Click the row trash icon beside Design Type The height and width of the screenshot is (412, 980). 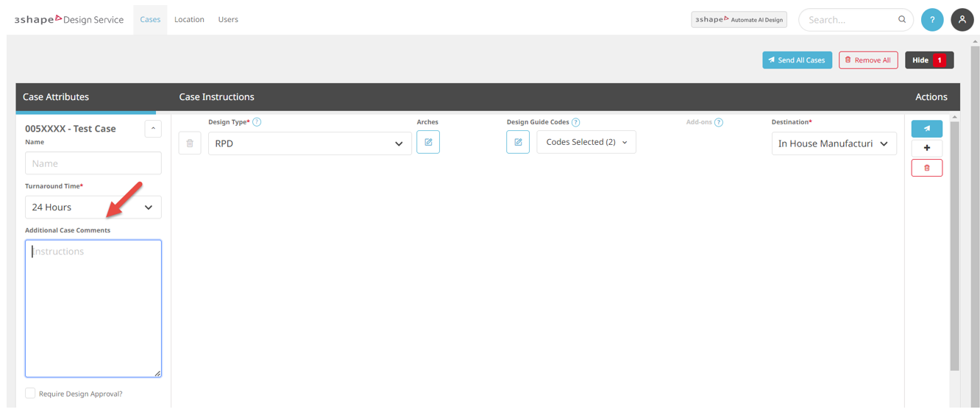[190, 143]
